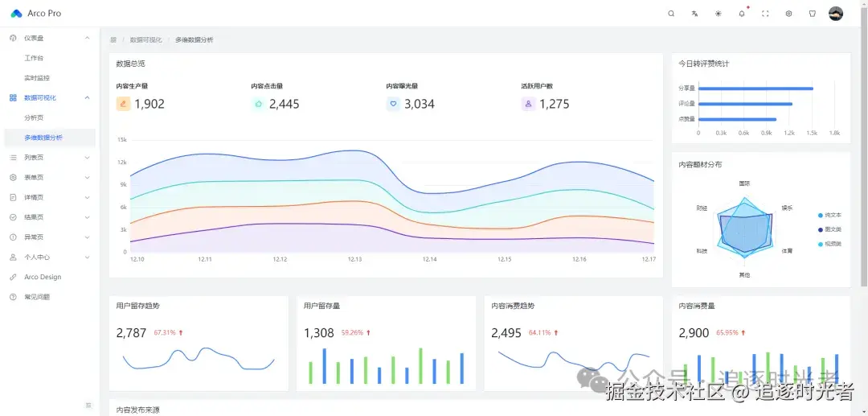
Task: Click the 数据可视化 grid icon
Action: pyautogui.click(x=14, y=97)
